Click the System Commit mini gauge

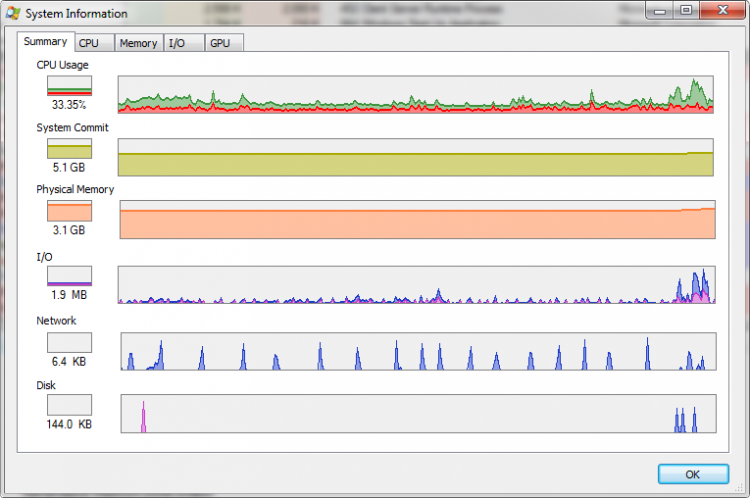pos(69,148)
